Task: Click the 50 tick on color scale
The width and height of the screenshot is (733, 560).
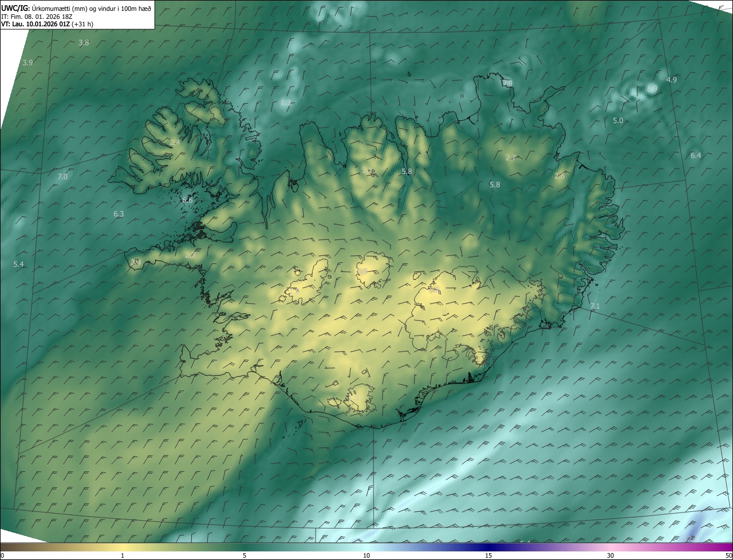Action: (728, 555)
